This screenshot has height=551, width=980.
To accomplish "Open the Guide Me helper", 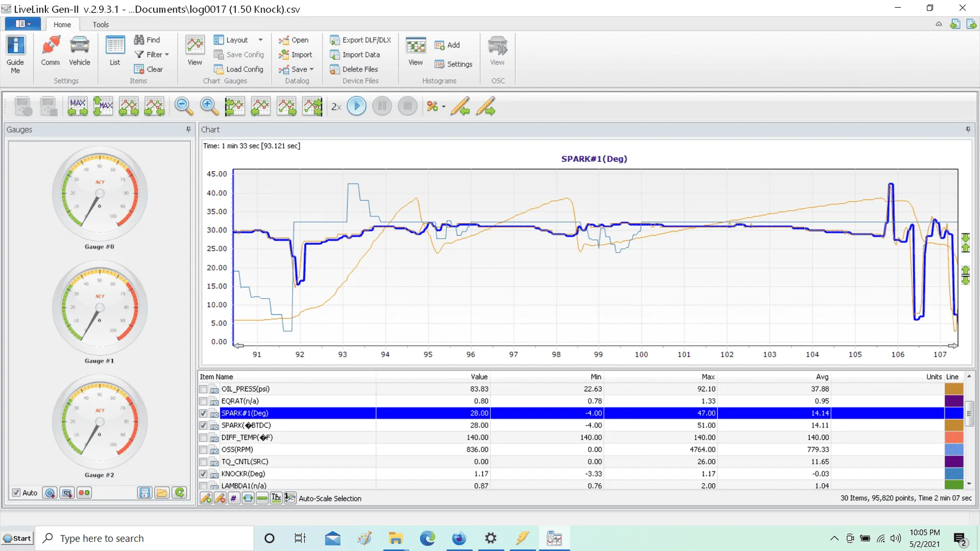I will [15, 55].
